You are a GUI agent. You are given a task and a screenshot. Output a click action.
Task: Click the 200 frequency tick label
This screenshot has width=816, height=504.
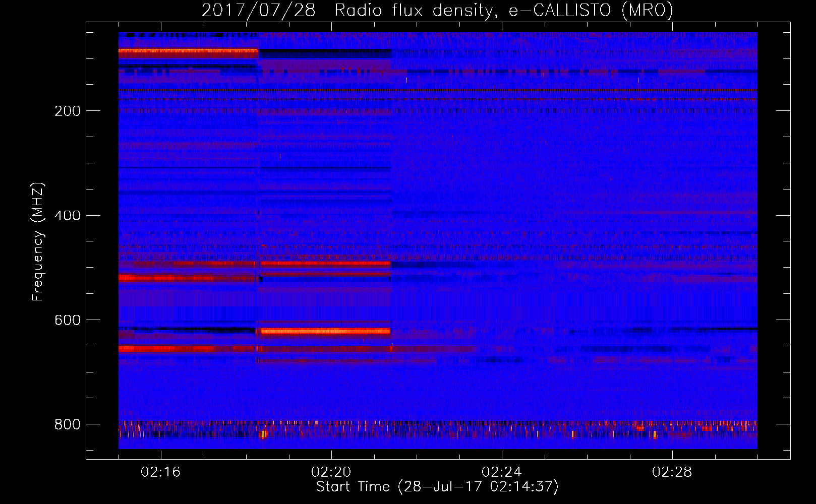tap(68, 111)
